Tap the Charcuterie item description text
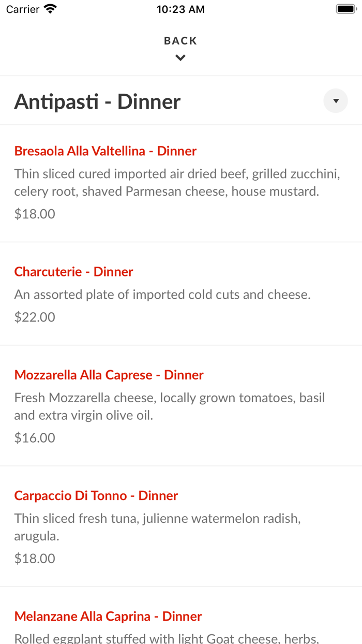The image size is (362, 644). [x=162, y=294]
